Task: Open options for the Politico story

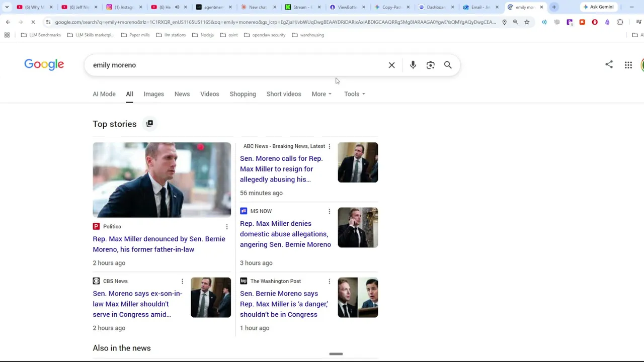Action: [226, 227]
